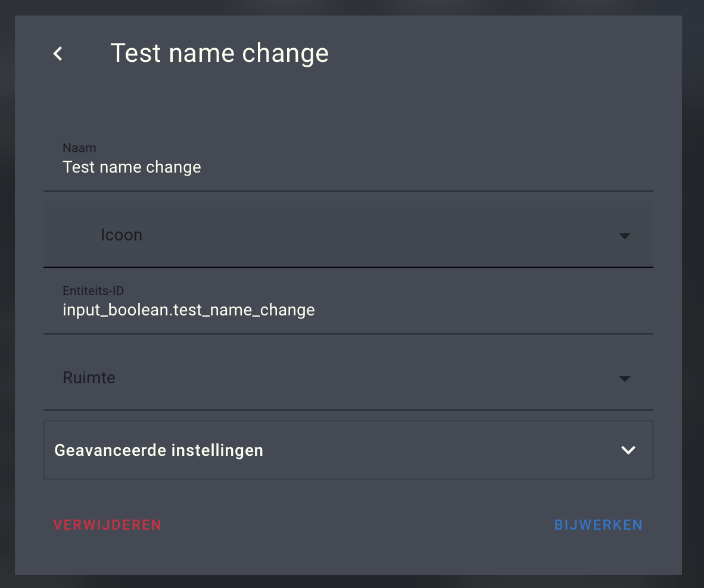Select the entity ID input_boolean.test_name_change

(x=189, y=309)
